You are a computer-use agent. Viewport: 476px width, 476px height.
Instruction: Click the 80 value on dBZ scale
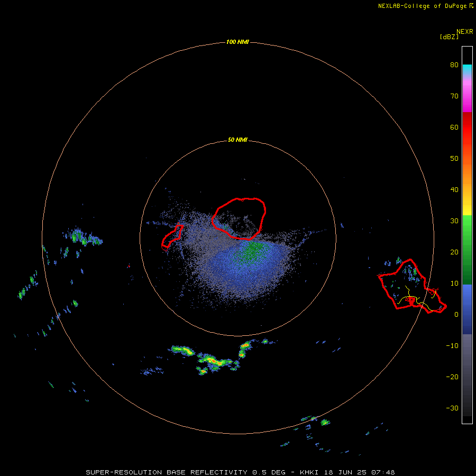coord(454,65)
